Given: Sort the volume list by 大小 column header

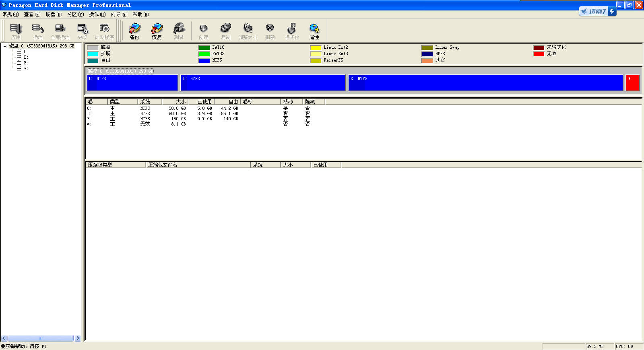Looking at the screenshot, I should 175,102.
